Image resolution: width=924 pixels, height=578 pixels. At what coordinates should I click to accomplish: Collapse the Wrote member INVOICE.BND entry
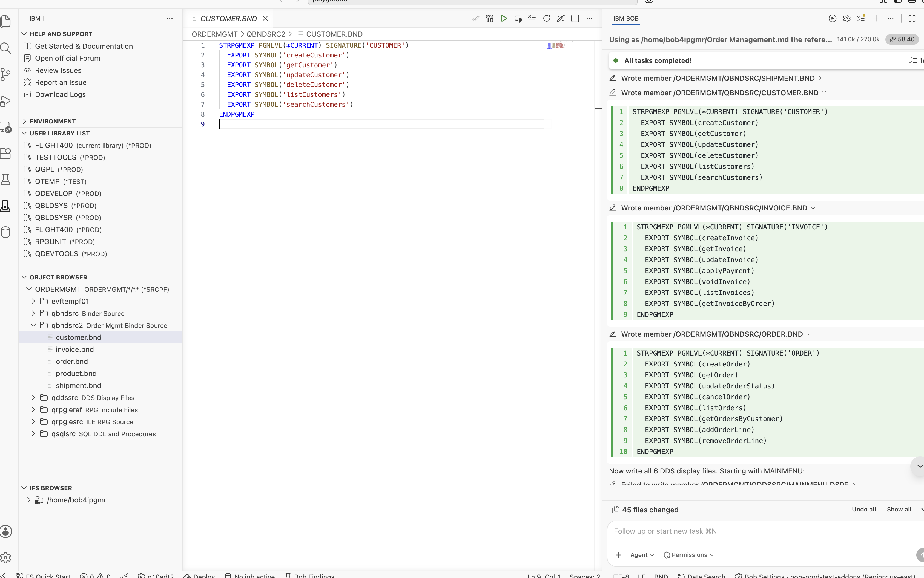pos(712,208)
